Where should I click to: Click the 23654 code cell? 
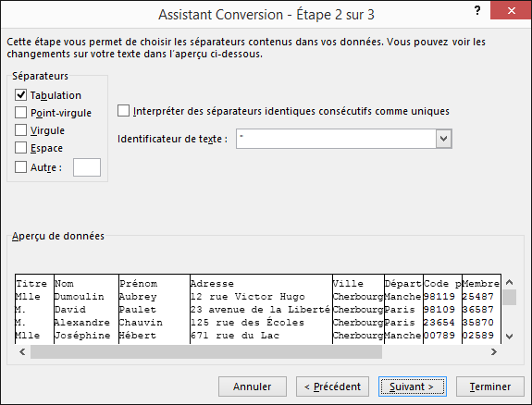(x=439, y=322)
